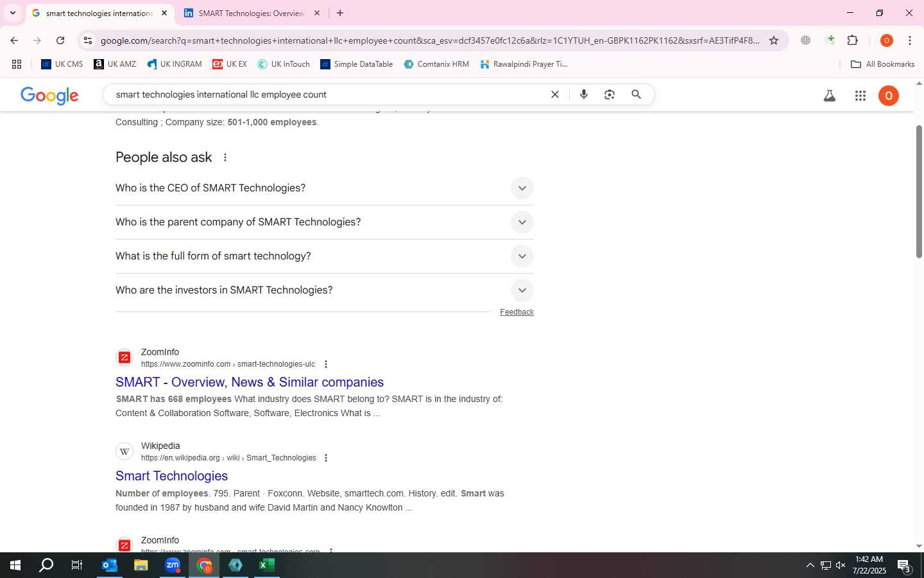The height and width of the screenshot is (578, 924).
Task: Open Chrome profile avatar in toolbar
Action: (887, 40)
